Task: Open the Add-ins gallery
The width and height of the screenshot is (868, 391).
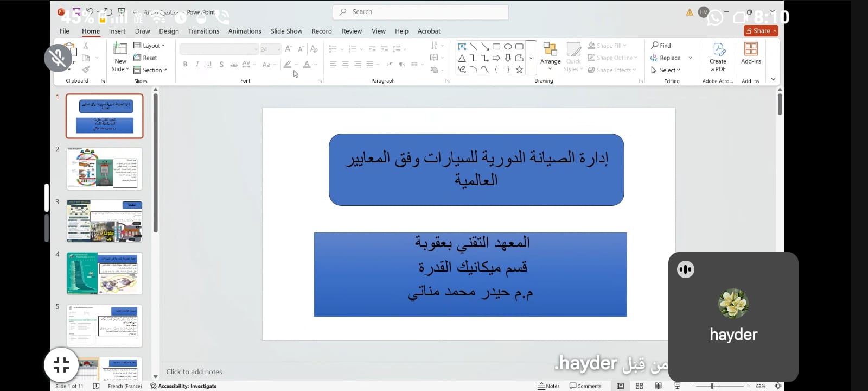Action: pyautogui.click(x=751, y=53)
